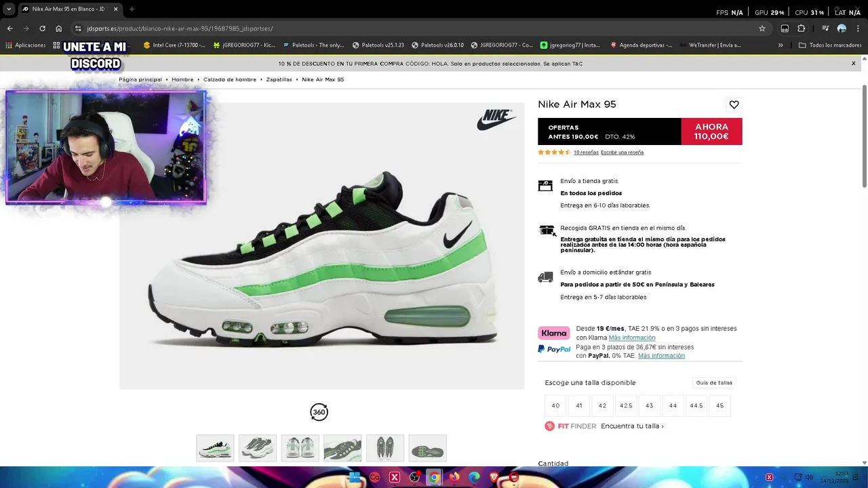
Task: Show the fifth top-view shoe thumbnail
Action: click(385, 448)
